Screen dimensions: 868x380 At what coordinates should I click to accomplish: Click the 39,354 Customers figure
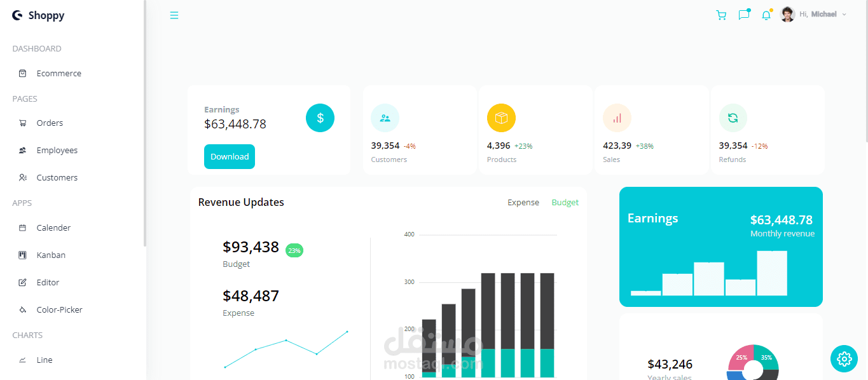pyautogui.click(x=385, y=146)
